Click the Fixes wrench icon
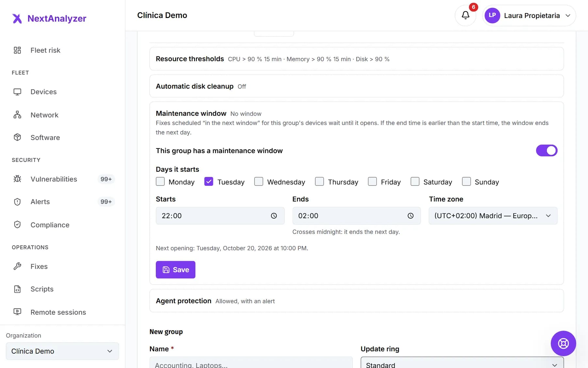Viewport: 588px width, 368px height. pos(17,266)
